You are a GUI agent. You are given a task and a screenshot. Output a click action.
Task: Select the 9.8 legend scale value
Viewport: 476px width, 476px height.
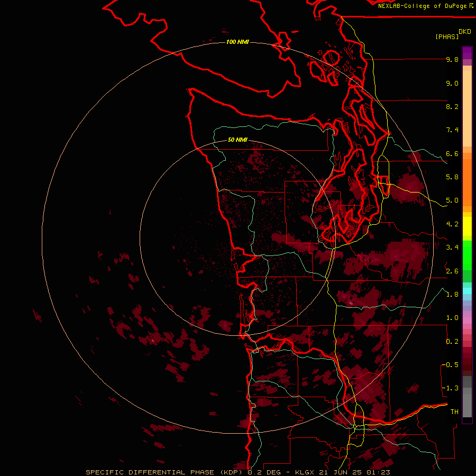pyautogui.click(x=452, y=59)
